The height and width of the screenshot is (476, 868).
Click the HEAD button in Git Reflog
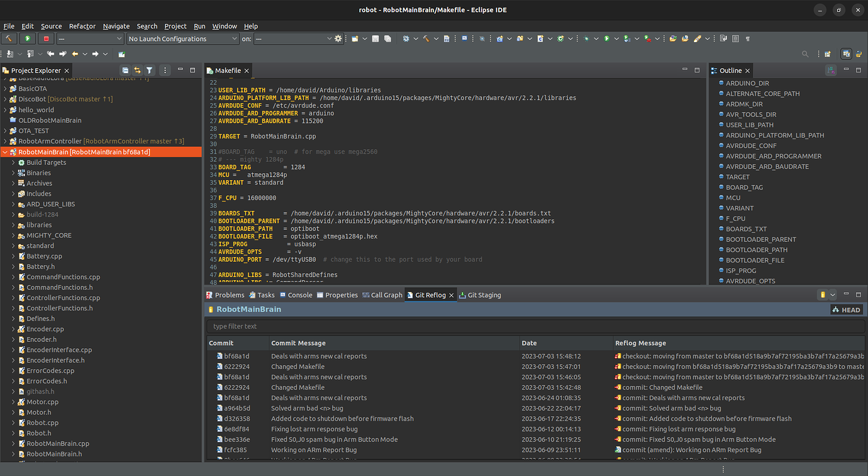point(846,309)
